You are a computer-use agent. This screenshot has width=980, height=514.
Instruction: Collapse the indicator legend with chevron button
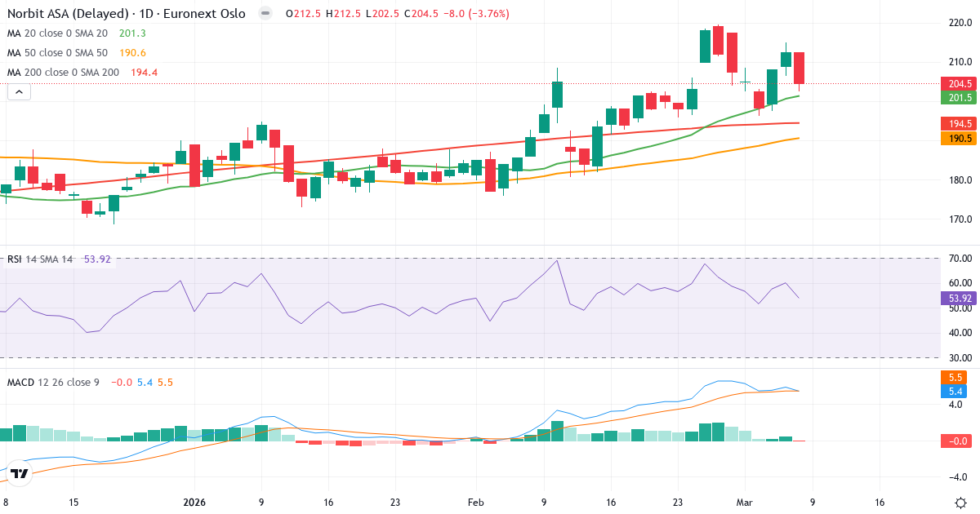tap(20, 92)
